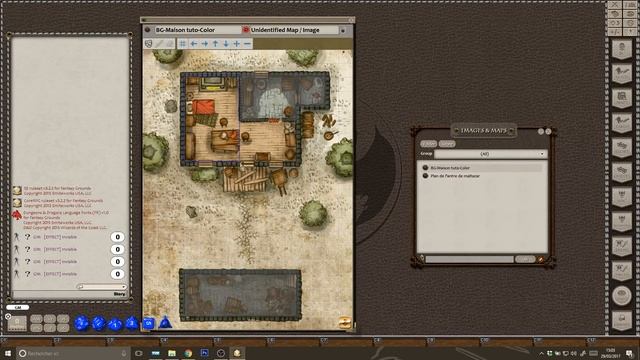Select the eraser tool in map toolbar
Screen dimensions: 640x360
click(169, 44)
